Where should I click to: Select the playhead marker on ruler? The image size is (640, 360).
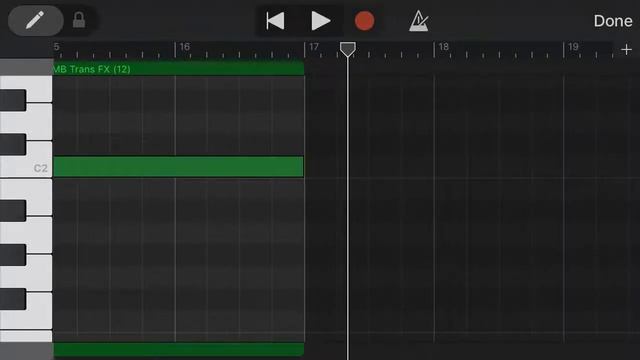coord(348,49)
